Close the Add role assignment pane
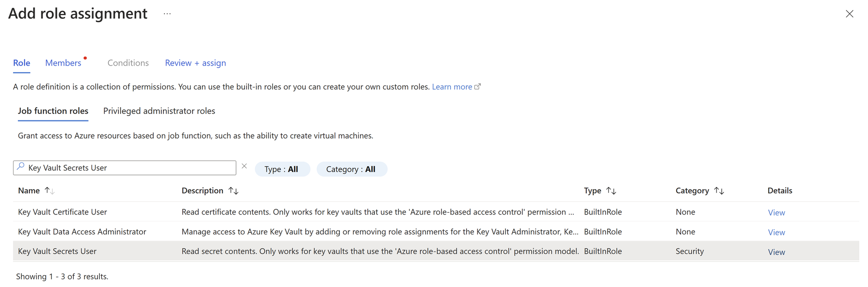The height and width of the screenshot is (287, 868). (x=849, y=14)
